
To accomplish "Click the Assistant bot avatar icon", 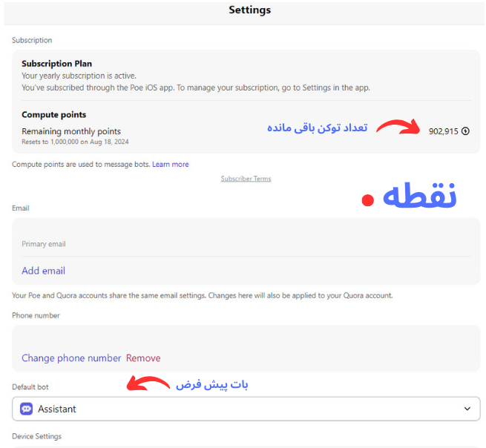I will pyautogui.click(x=27, y=409).
